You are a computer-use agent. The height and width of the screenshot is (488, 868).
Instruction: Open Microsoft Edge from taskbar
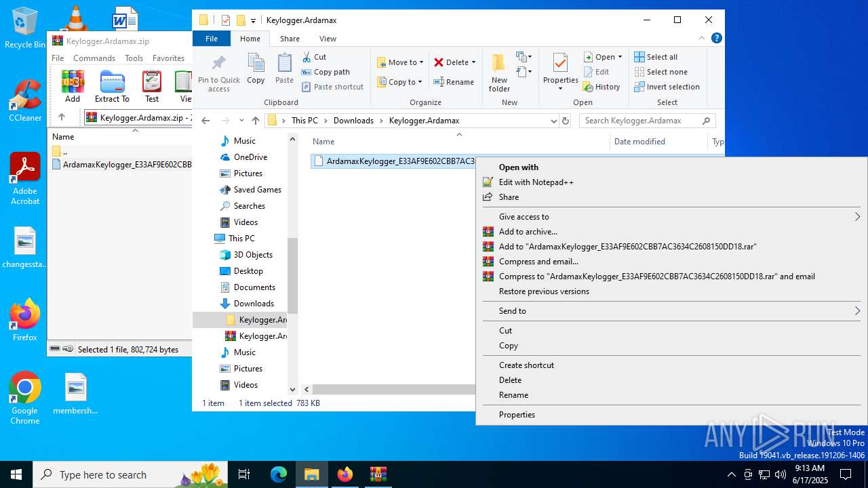click(x=279, y=474)
